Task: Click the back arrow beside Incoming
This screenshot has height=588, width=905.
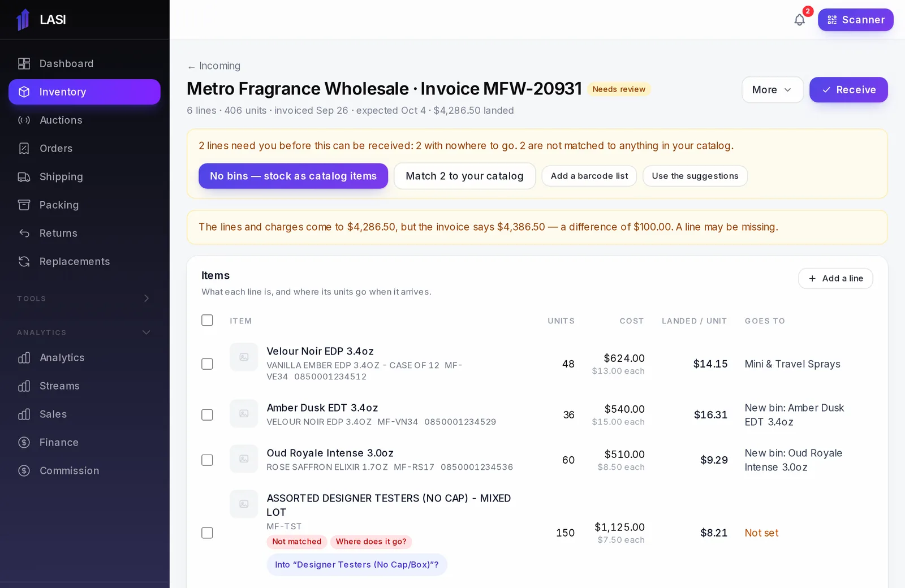Action: 191,67
